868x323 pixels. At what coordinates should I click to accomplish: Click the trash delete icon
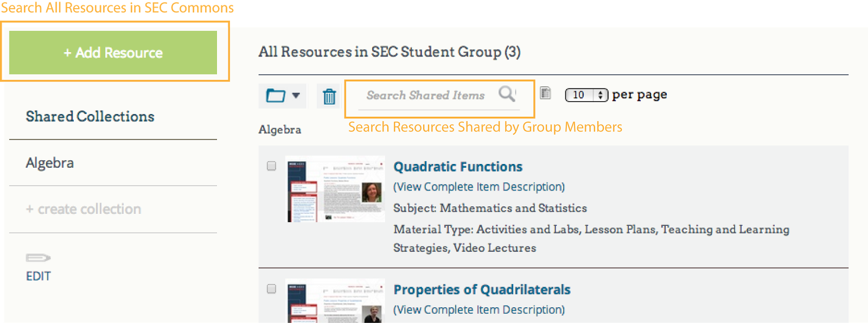click(329, 96)
